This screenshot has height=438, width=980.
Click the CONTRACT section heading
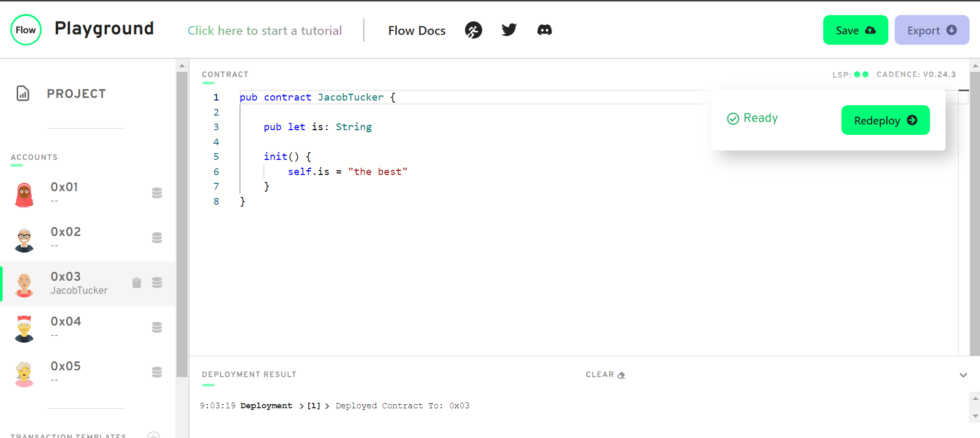point(225,74)
